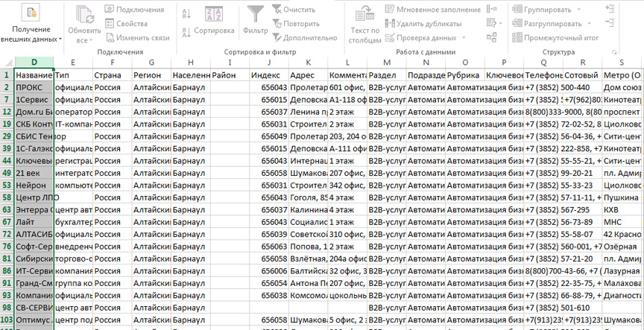Click the Название header cell
The height and width of the screenshot is (330, 644).
click(34, 75)
